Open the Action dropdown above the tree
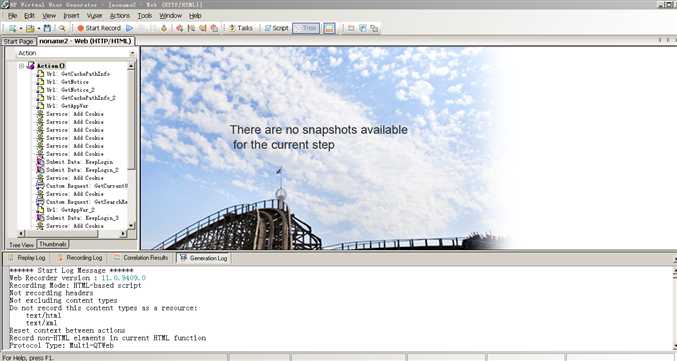This screenshot has height=361, width=677. point(76,53)
